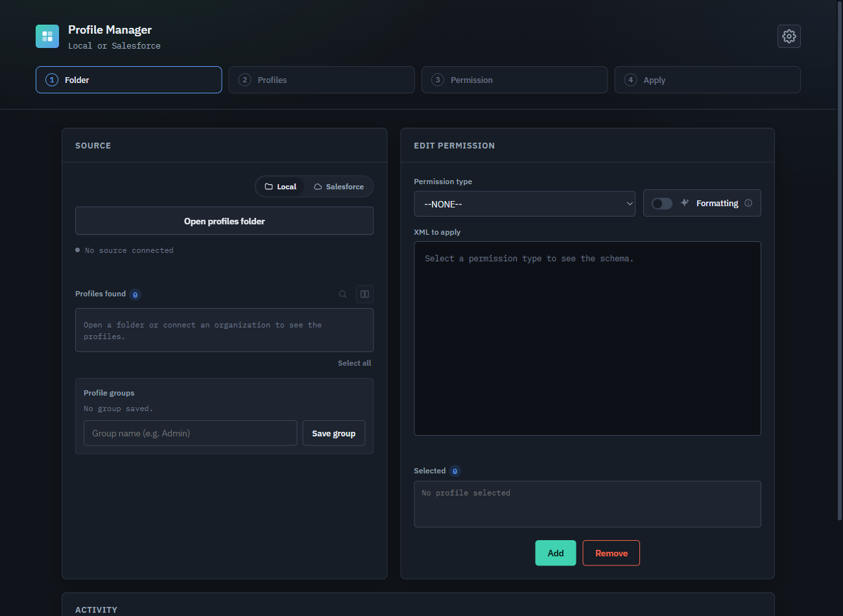Go to the Apply step tab
This screenshot has height=616, width=843.
[x=707, y=80]
